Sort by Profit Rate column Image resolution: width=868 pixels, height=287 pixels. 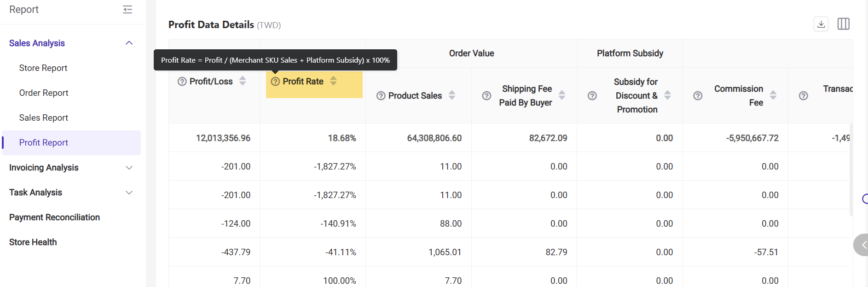333,81
